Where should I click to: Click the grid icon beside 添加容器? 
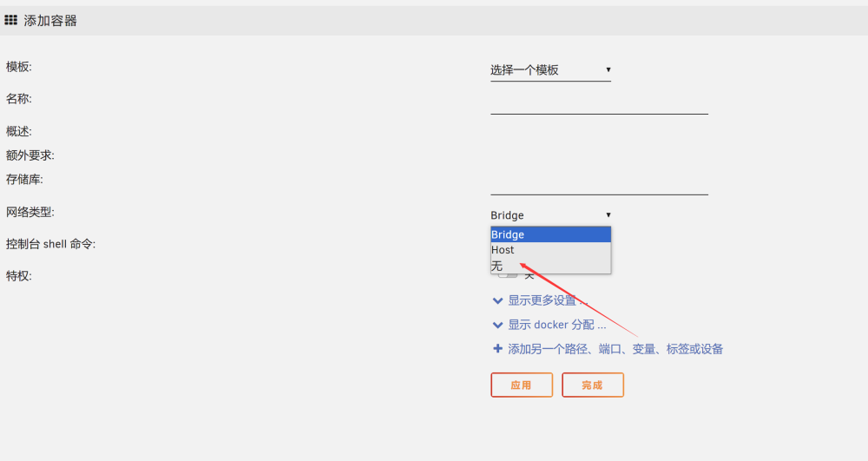11,21
